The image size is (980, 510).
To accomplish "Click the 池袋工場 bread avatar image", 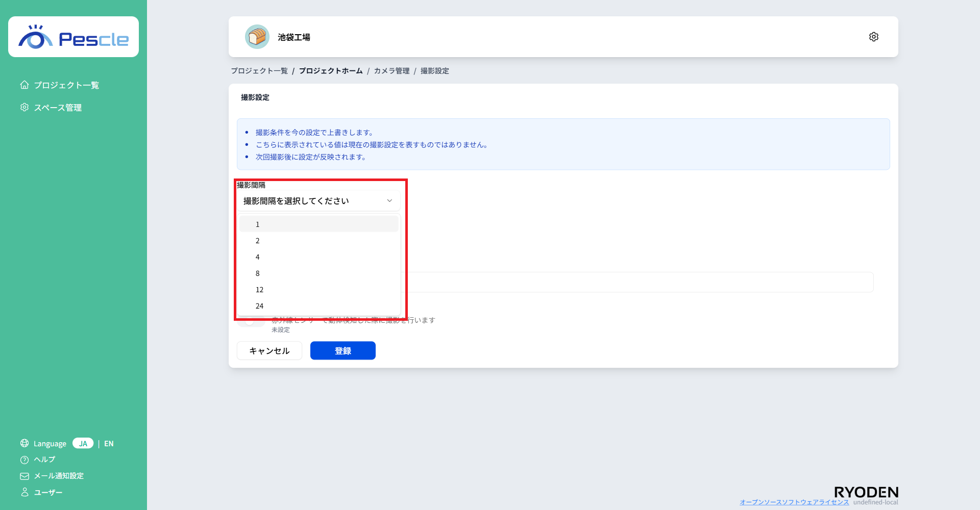I will point(257,36).
